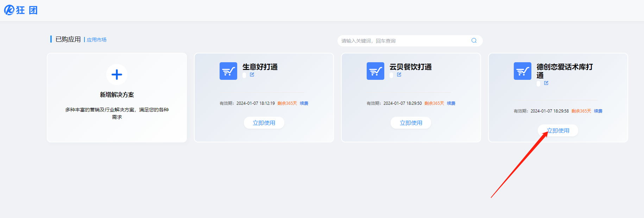Click the 生意好打通 app title

point(260,67)
